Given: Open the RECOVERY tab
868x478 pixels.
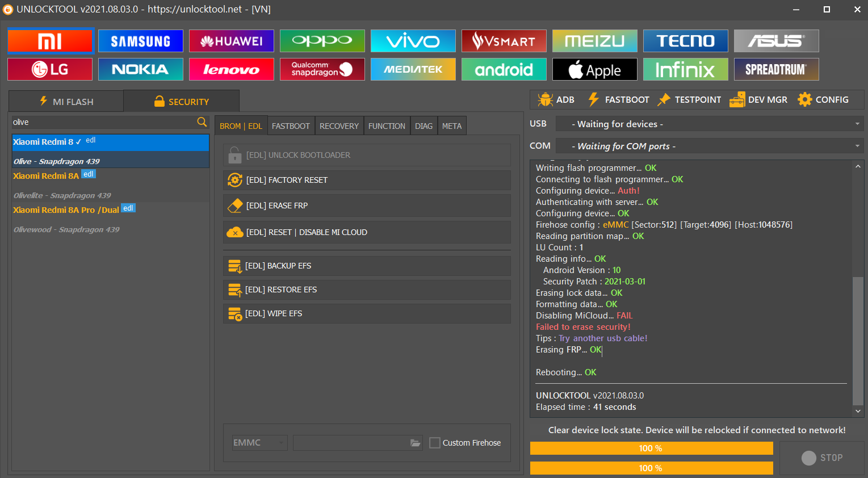Looking at the screenshot, I should pos(339,126).
